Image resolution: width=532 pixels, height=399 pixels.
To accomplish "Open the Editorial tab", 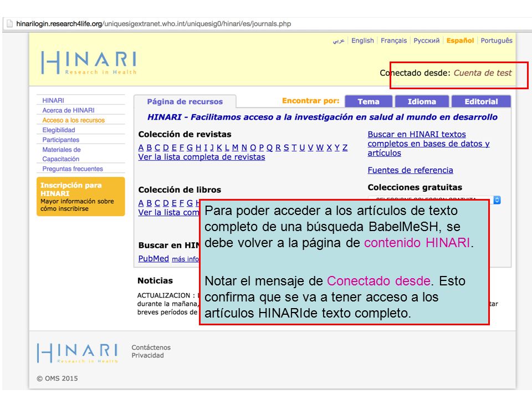I will click(x=481, y=101).
